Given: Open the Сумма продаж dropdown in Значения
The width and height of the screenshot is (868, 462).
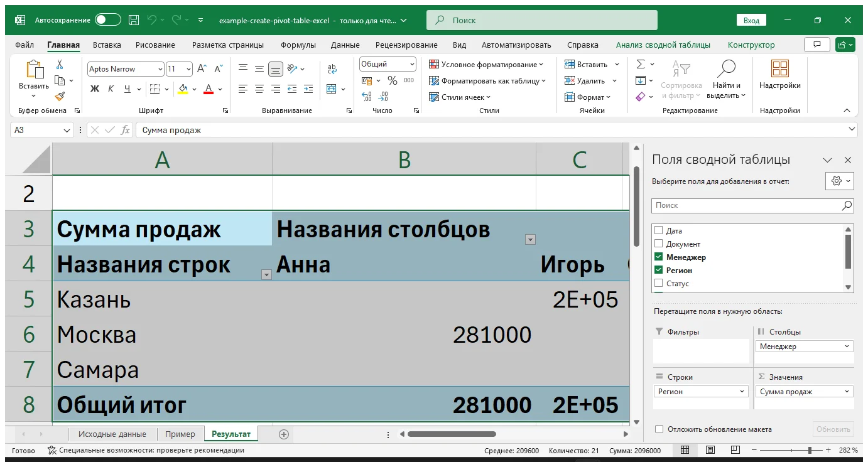Looking at the screenshot, I should (x=847, y=392).
